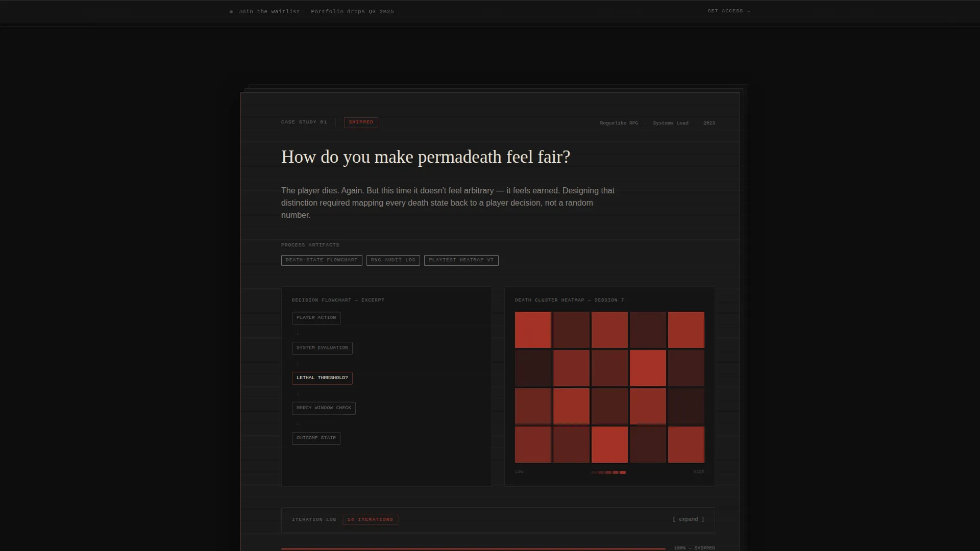Click the Low legend label
The width and height of the screenshot is (980, 551).
pos(519,472)
